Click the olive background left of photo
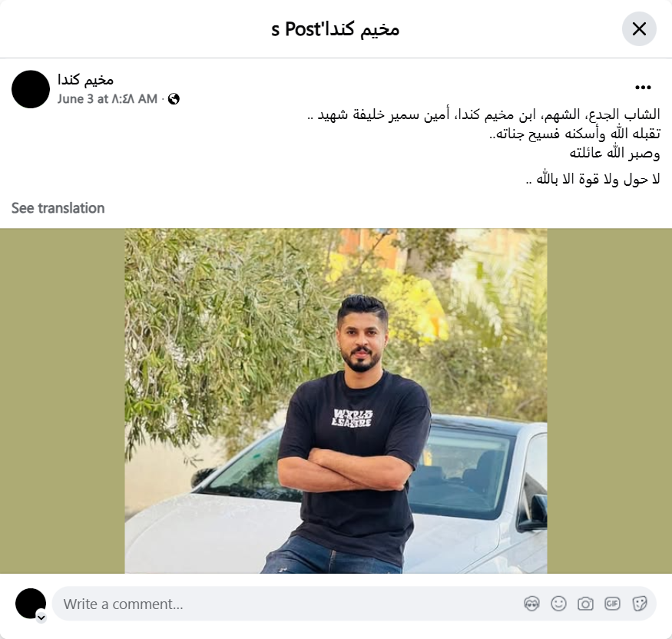The image size is (672, 639). tap(62, 401)
